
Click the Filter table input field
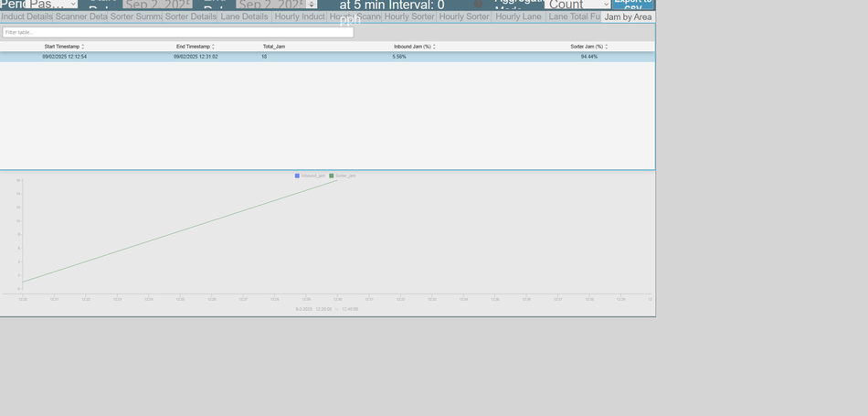click(x=177, y=32)
